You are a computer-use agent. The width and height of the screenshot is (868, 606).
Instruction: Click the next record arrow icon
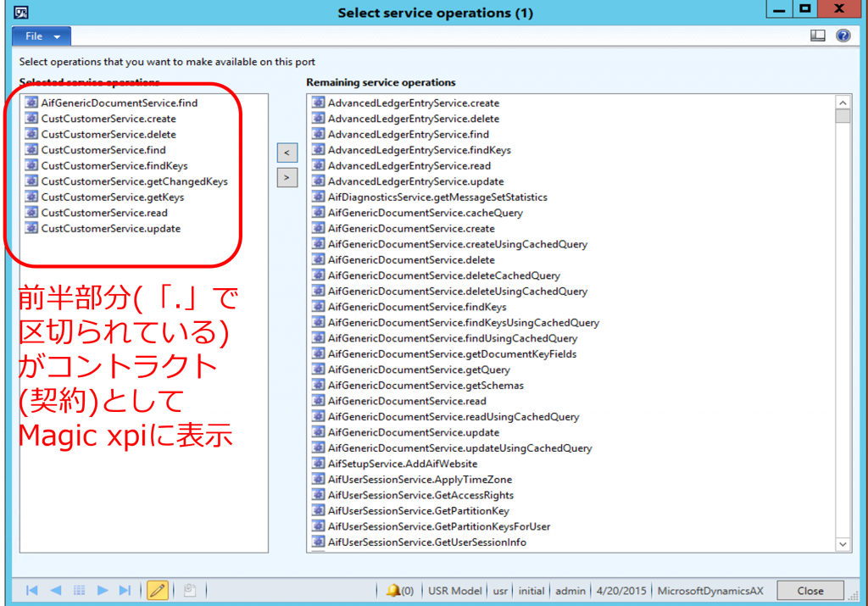[x=103, y=590]
